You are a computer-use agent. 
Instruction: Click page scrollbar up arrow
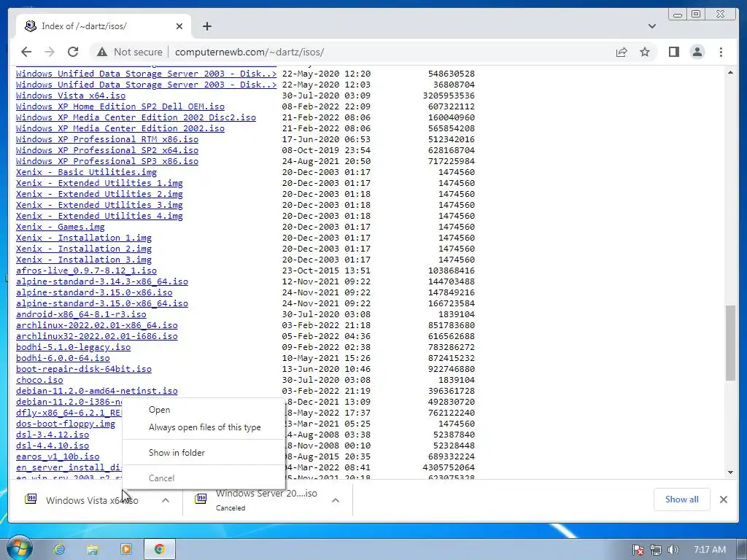click(730, 72)
